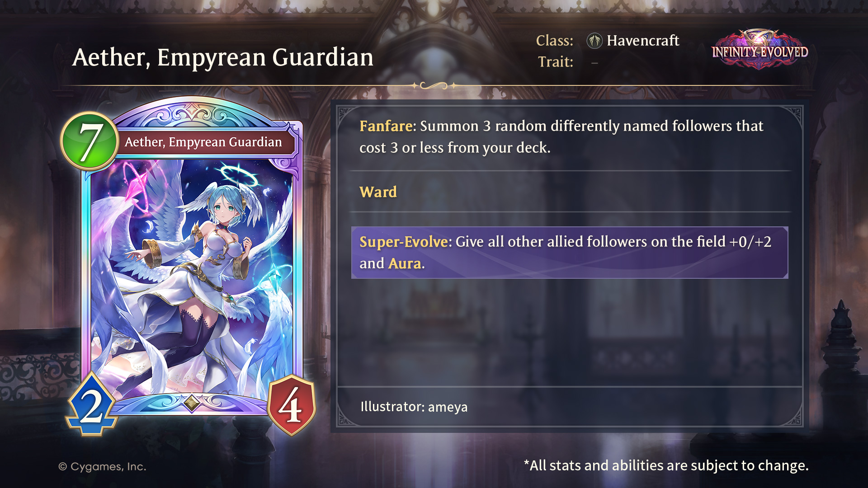Click the Illustrator: ameya credit
The width and height of the screenshot is (868, 488).
pyautogui.click(x=414, y=407)
